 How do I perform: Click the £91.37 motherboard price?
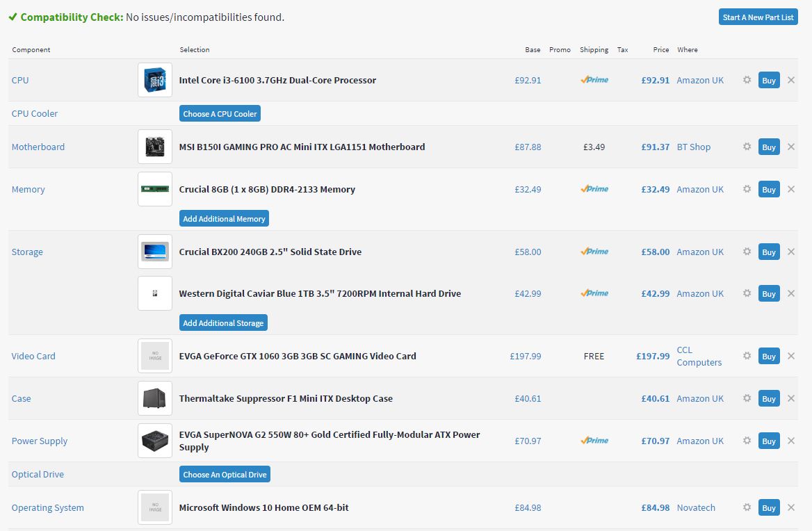coord(655,147)
